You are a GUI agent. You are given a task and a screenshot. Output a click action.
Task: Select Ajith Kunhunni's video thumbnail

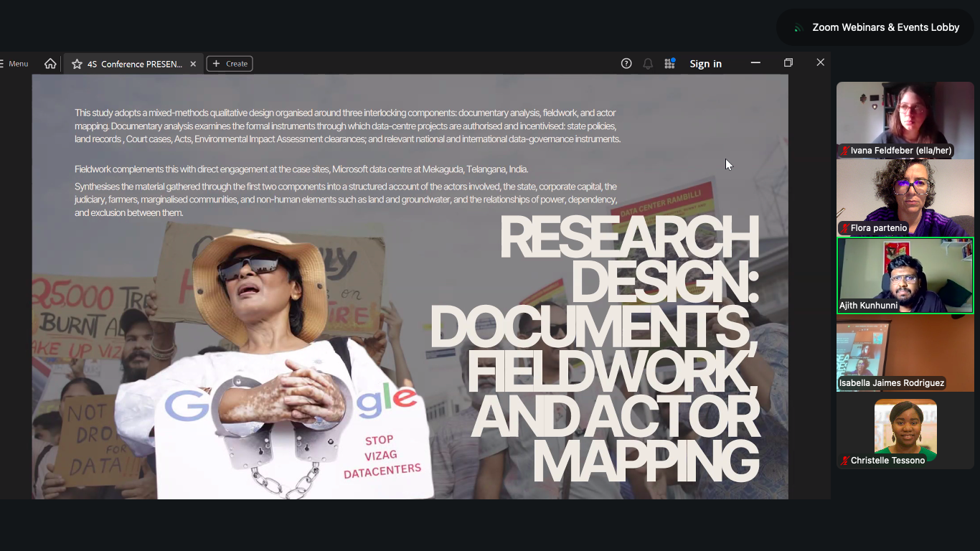pyautogui.click(x=905, y=275)
